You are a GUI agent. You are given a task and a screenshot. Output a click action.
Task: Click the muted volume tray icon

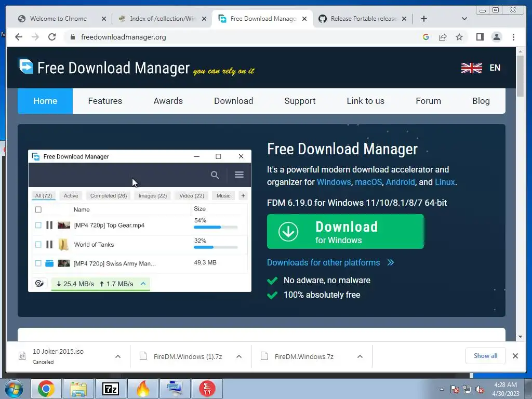click(480, 390)
